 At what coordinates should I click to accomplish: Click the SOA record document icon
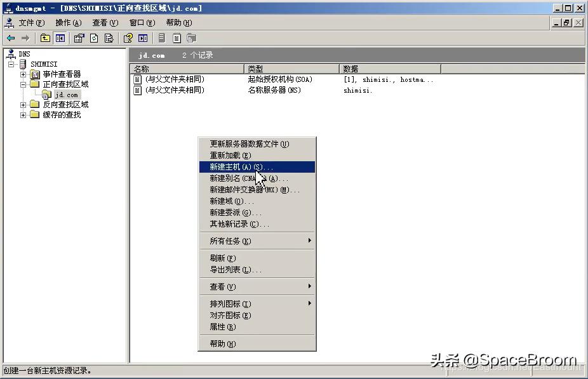tap(137, 77)
